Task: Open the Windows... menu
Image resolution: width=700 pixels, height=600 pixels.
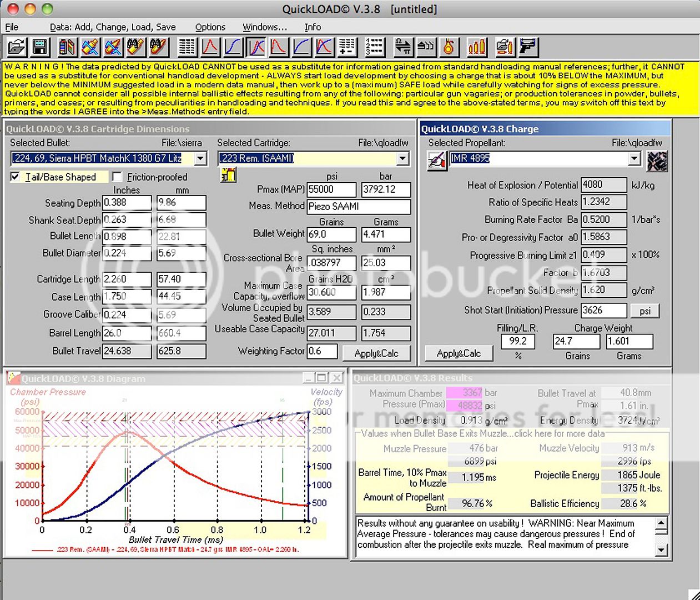Action: click(x=265, y=27)
